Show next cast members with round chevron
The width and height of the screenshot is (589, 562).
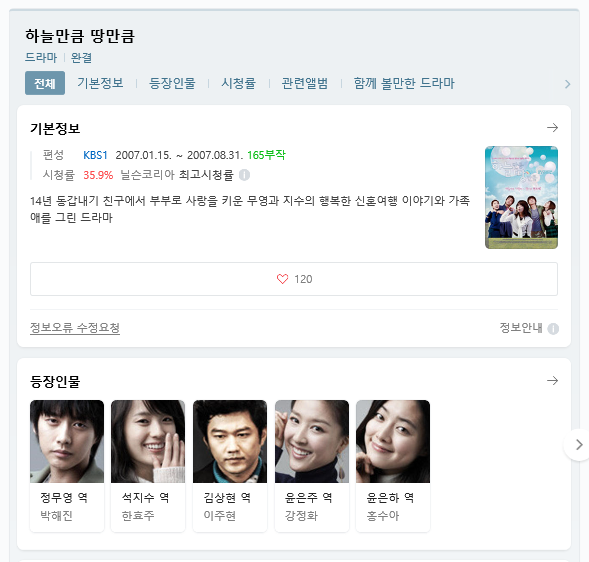[579, 445]
